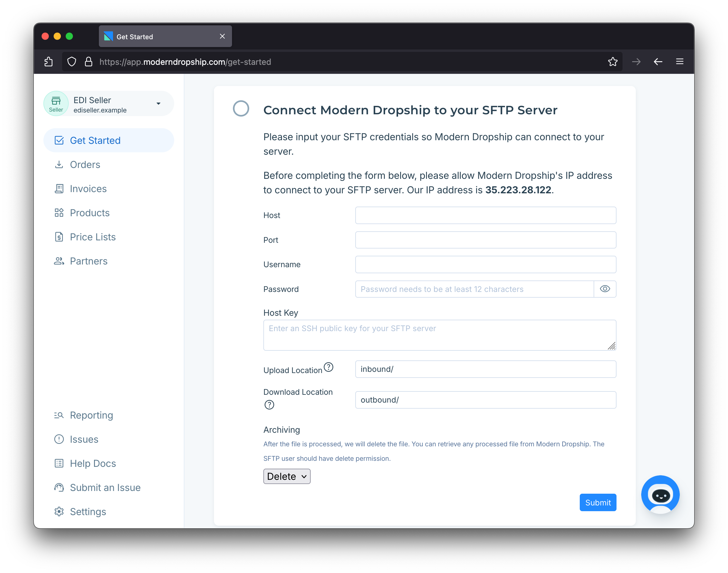Open the Upload Location help tooltip icon
The height and width of the screenshot is (573, 728).
(x=329, y=367)
